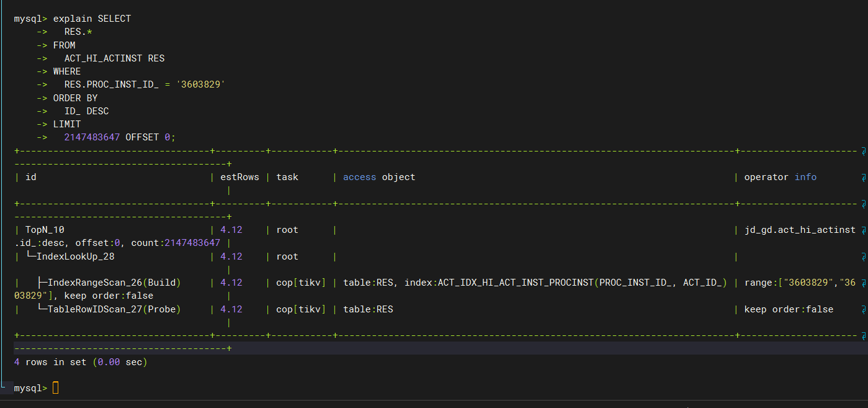The width and height of the screenshot is (868, 408).
Task: Click the TopN_10 operator id
Action: [x=45, y=230]
